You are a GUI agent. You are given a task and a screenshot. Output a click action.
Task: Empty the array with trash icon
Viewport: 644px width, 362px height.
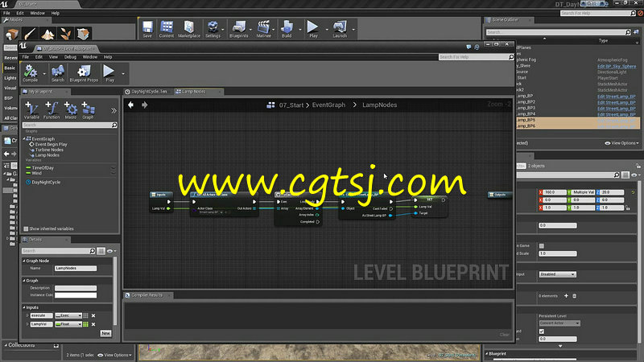coord(575,296)
